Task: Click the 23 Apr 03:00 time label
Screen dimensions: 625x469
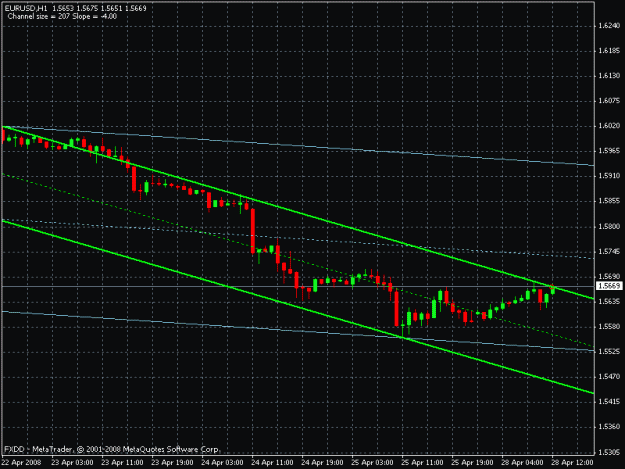Action: (x=72, y=463)
